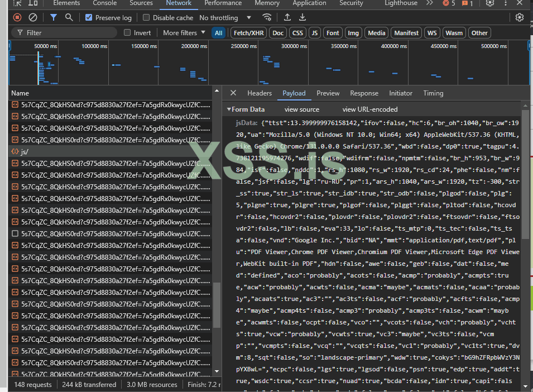Check the Invert filter checkbox
The image size is (533, 392).
(x=127, y=33)
